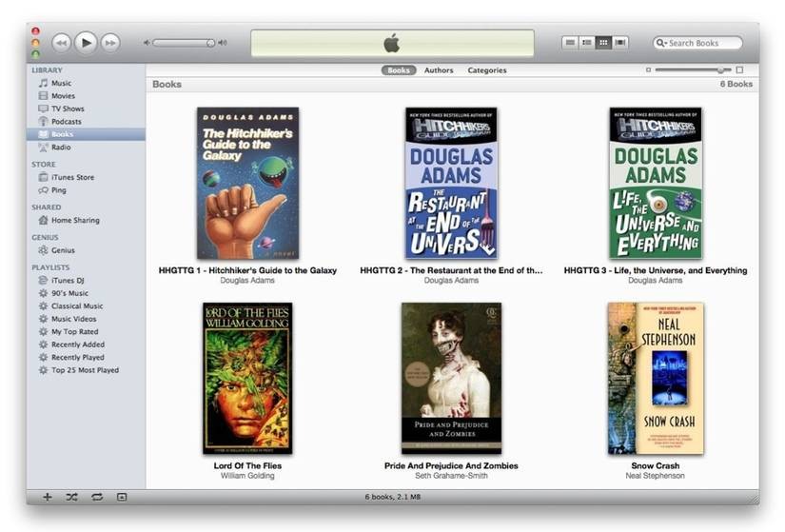The image size is (785, 532).
Task: Select the Categories tab
Action: point(487,70)
